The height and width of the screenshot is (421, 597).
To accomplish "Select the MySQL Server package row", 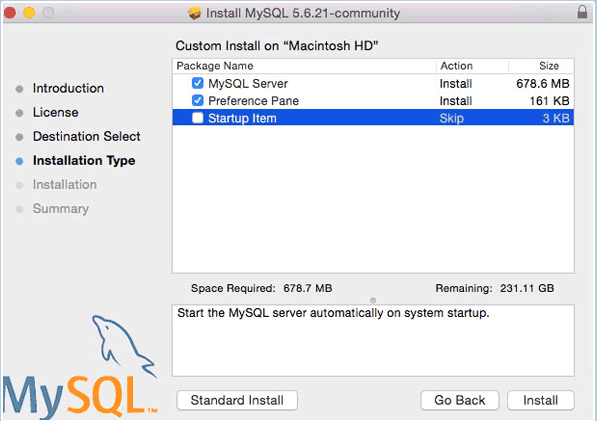I will tap(373, 83).
